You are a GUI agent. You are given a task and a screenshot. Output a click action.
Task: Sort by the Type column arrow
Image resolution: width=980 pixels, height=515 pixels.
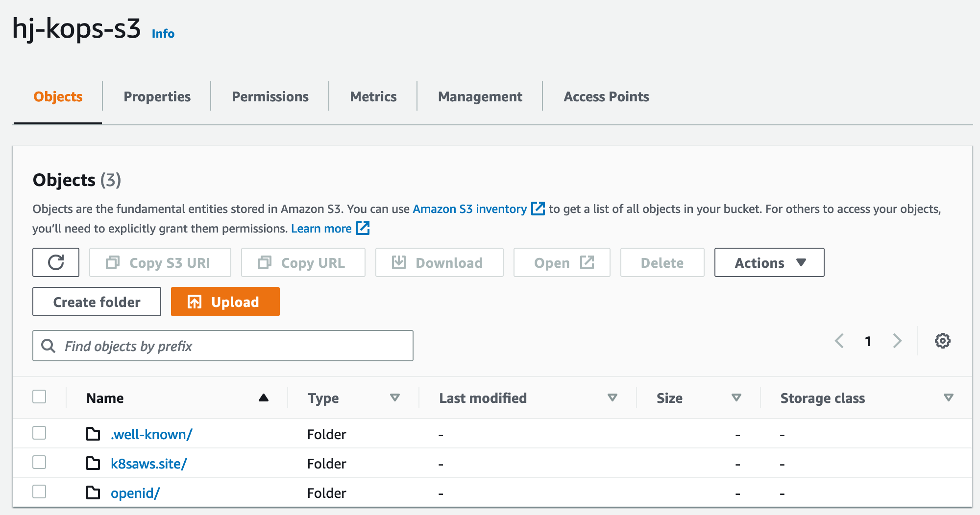pyautogui.click(x=395, y=398)
